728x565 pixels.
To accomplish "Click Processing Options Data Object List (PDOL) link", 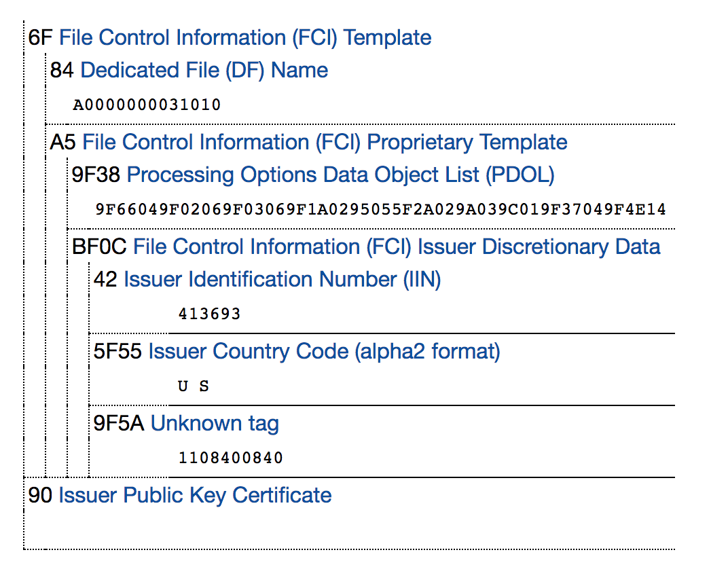I will 340,175.
